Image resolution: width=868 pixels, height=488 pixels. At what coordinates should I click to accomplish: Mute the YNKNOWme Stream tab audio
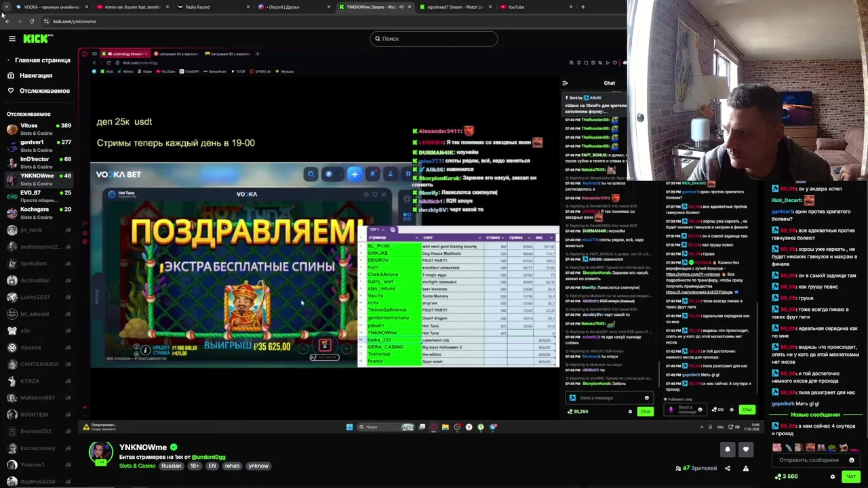[x=401, y=7]
